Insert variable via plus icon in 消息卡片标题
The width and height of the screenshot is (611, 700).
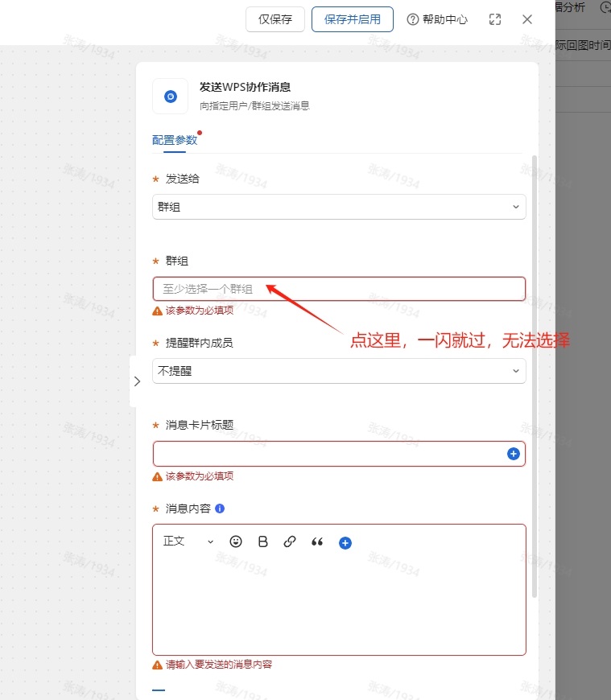(514, 454)
